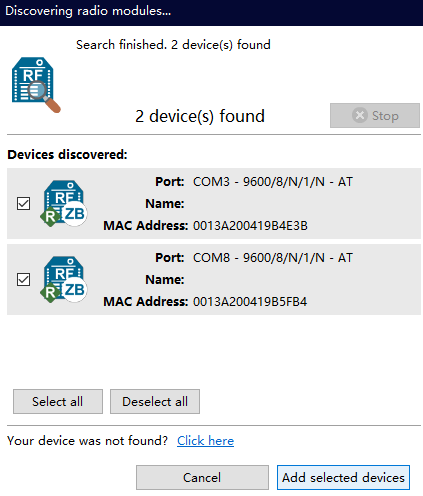Click Select all button

58,401
